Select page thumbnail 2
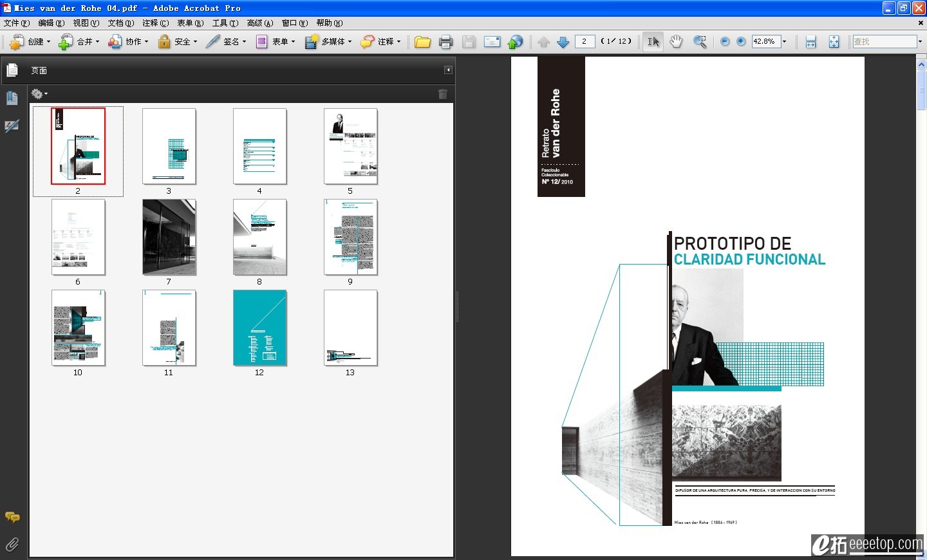The width and height of the screenshot is (927, 560). pos(78,146)
